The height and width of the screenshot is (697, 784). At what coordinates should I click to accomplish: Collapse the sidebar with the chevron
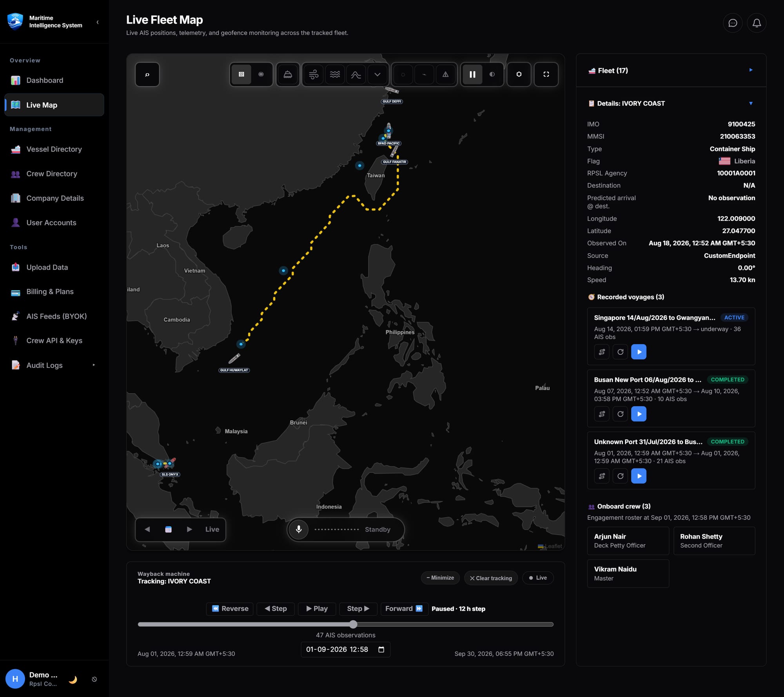pos(98,22)
